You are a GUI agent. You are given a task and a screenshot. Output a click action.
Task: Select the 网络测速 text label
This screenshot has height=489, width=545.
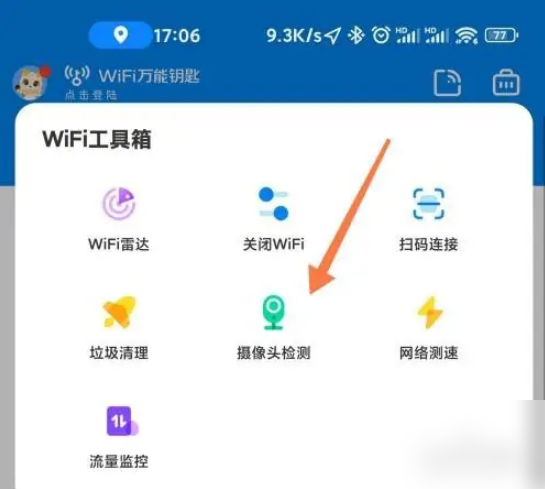coord(428,353)
